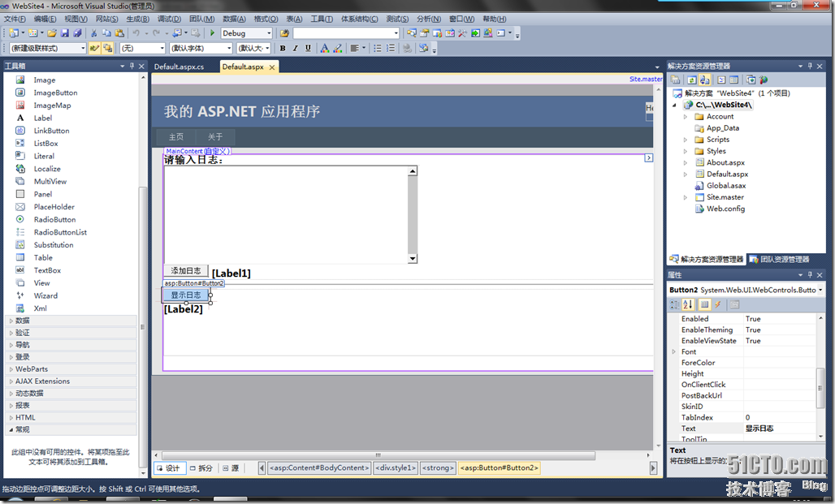Open the 默认字体 font dropdown
This screenshot has height=504, width=835.
pyautogui.click(x=229, y=48)
